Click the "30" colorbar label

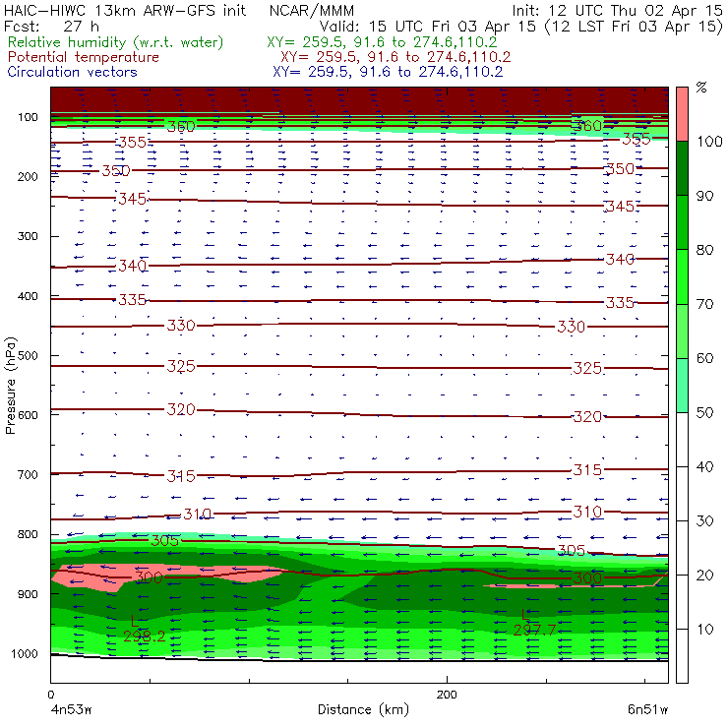[704, 521]
